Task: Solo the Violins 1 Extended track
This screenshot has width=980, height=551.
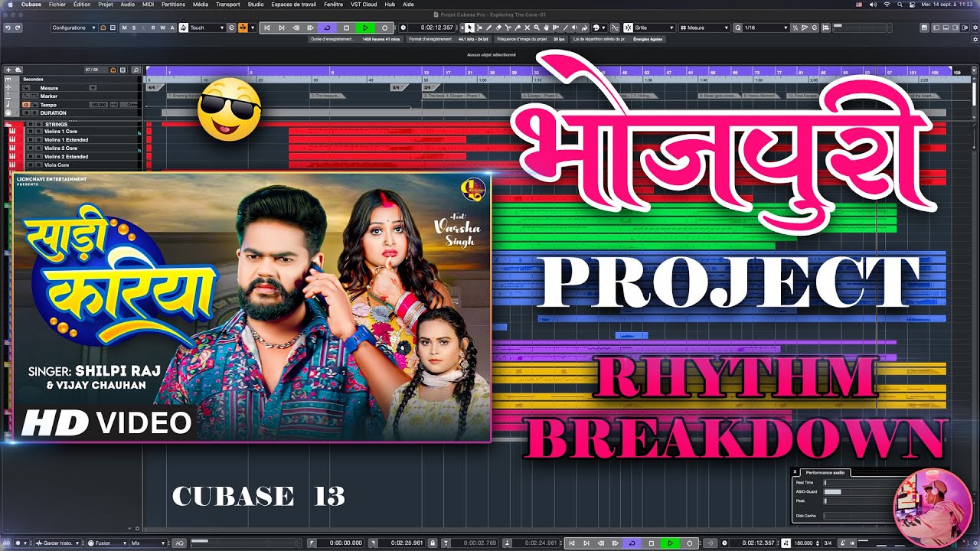Action: (38, 140)
